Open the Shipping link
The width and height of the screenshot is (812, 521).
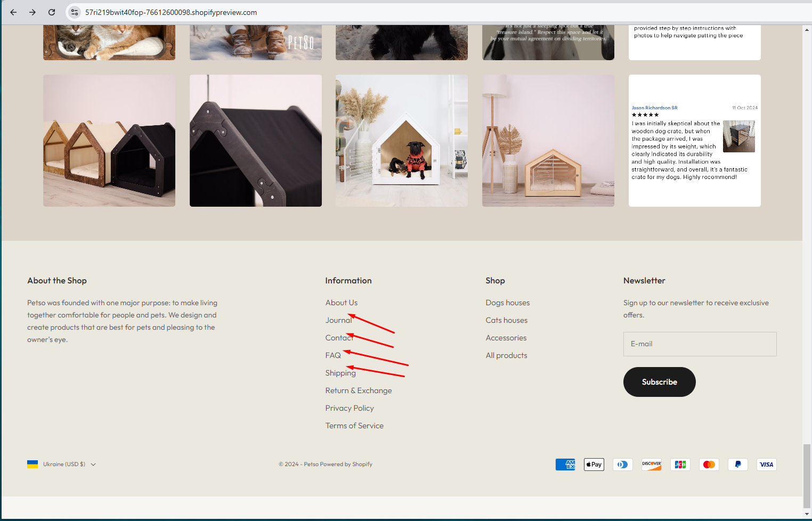point(340,373)
